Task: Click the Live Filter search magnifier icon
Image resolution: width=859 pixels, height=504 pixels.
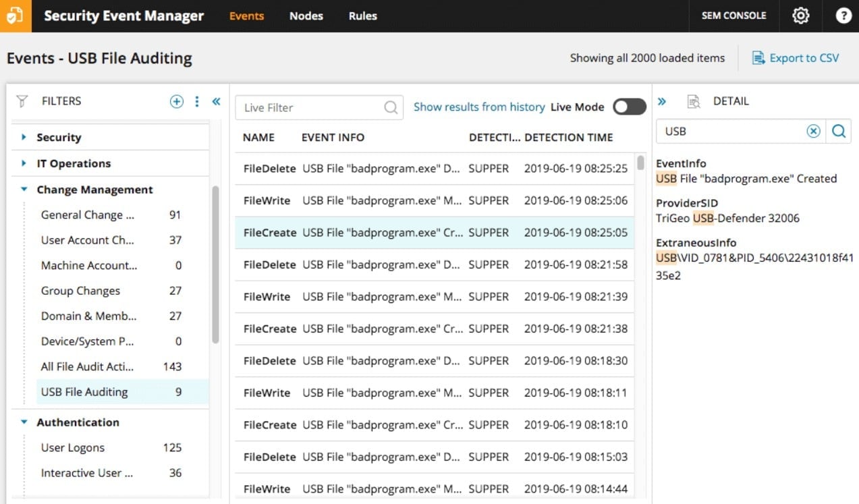Action: coord(391,107)
